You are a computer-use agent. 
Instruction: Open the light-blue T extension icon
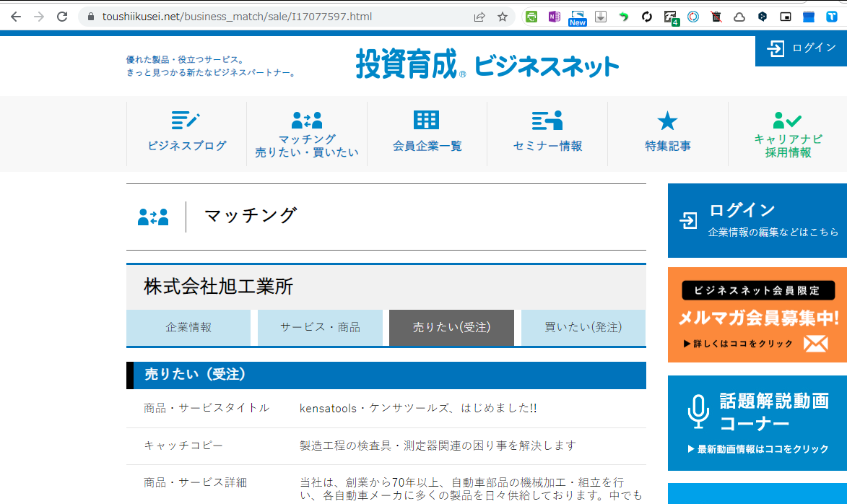pos(832,17)
